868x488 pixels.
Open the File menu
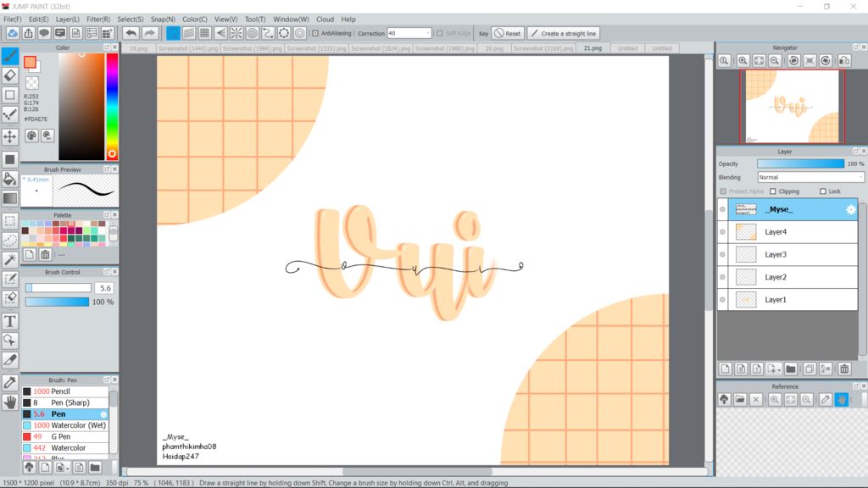click(x=12, y=19)
